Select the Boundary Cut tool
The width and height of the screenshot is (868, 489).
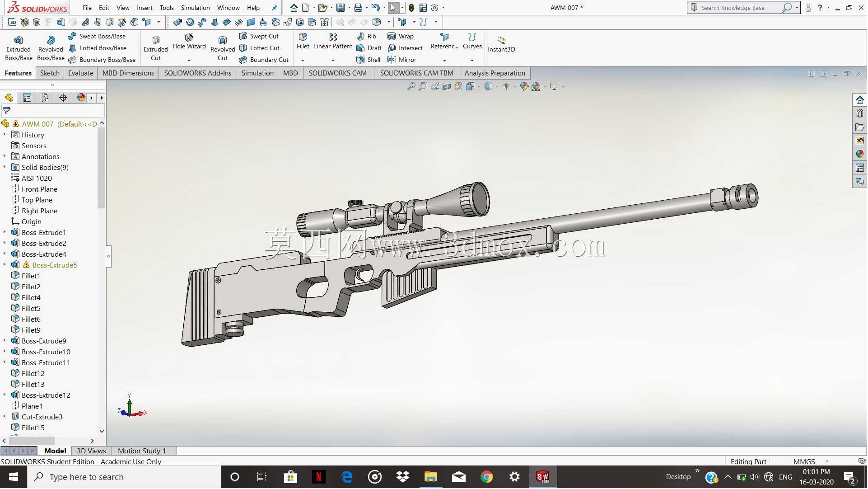264,60
